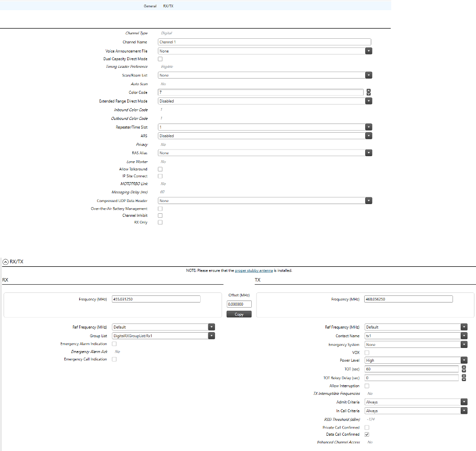Collapse the RX/TX section
Screen dimensions: 476x451
pyautogui.click(x=4, y=261)
